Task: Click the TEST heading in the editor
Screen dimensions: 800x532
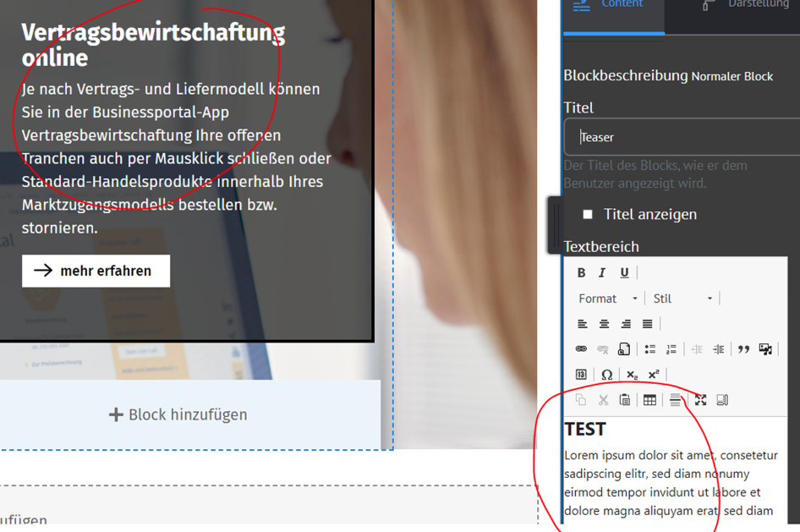Action: (x=585, y=430)
